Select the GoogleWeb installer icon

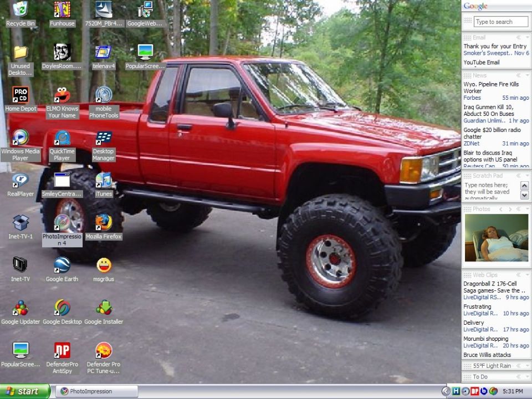pos(145,14)
